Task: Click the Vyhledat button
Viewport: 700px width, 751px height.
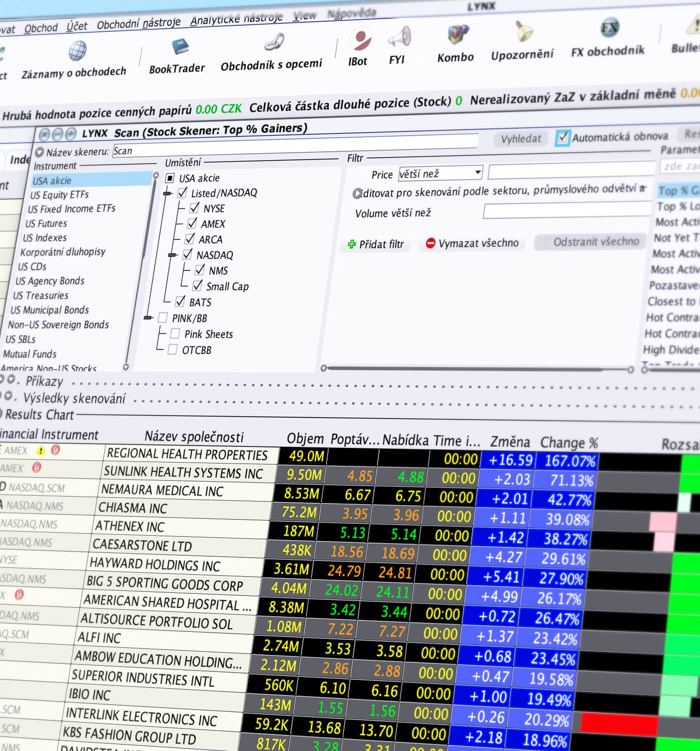Action: [521, 139]
